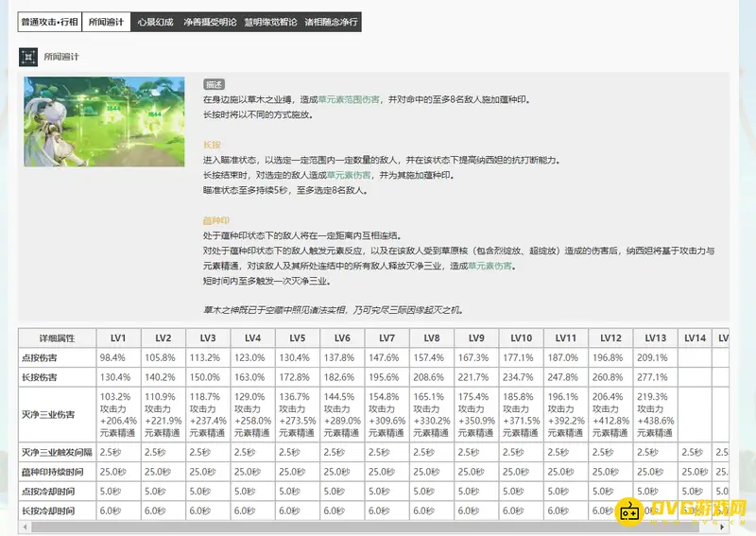Click the 描述 label badge
This screenshot has height=536, width=756.
coord(215,84)
